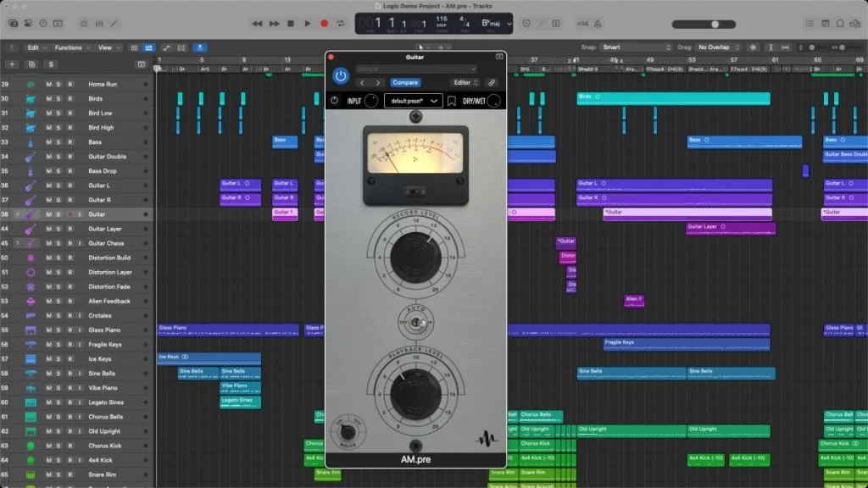Show the Toolbar icon in control bar
868x488 pixels.
58,24
